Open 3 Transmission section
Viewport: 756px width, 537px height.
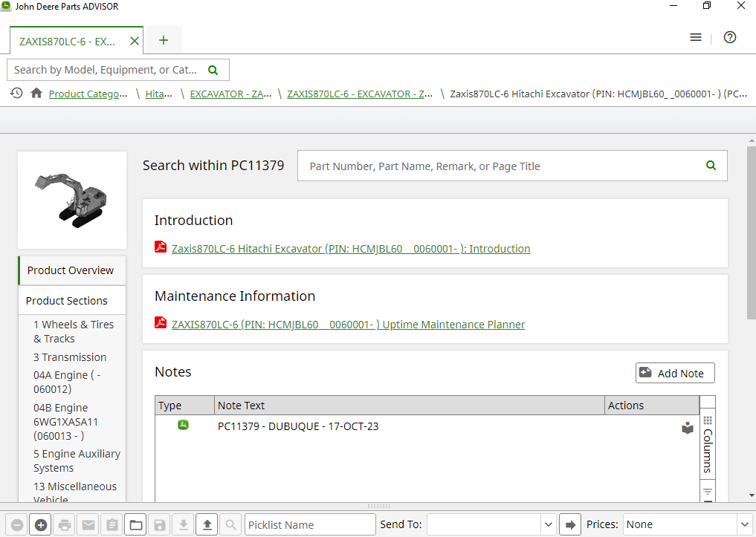[x=74, y=357]
